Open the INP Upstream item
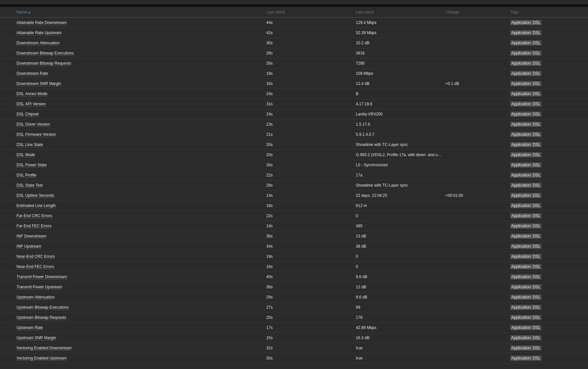This screenshot has height=369, width=588. [x=29, y=246]
